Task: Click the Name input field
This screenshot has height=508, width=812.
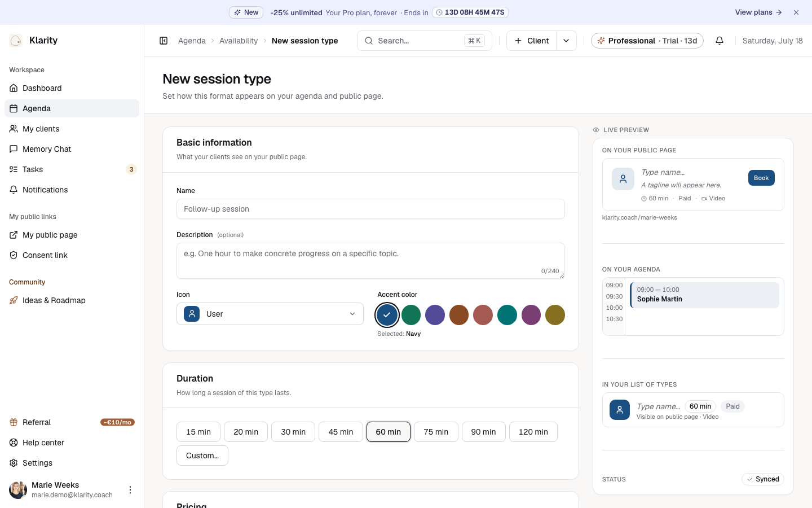Action: click(x=370, y=209)
